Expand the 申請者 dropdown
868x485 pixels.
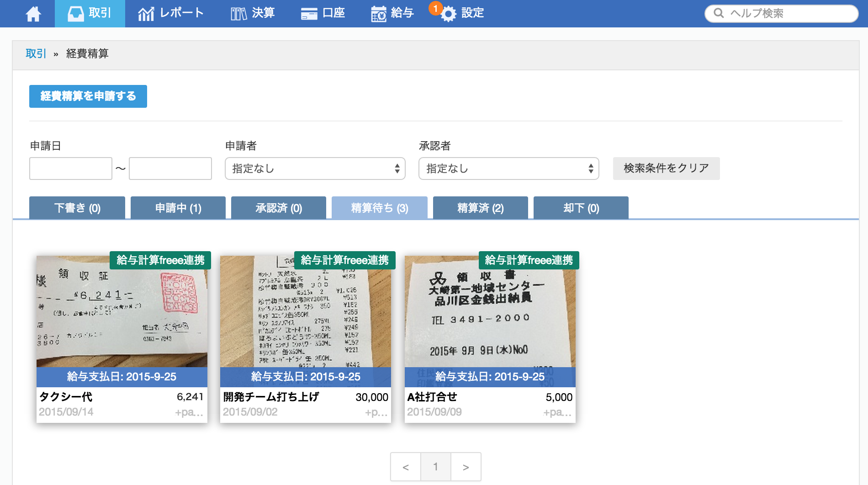tap(315, 169)
